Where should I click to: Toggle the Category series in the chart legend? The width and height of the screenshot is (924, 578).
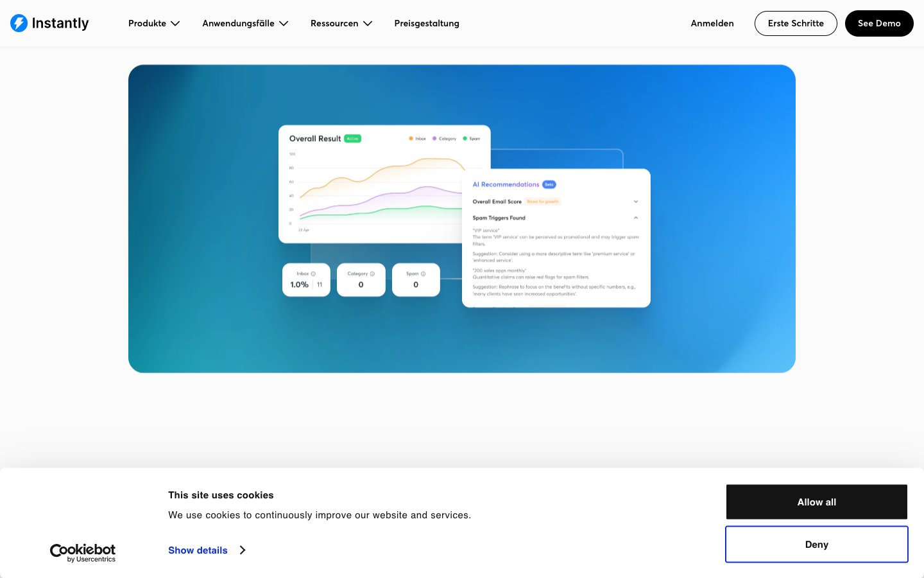445,138
